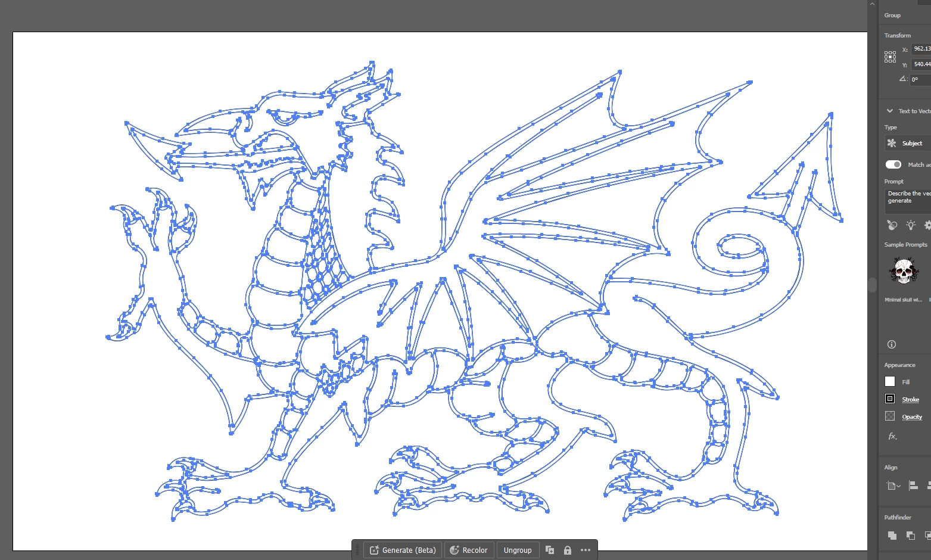
Task: Collapse the Text to Vector section
Action: click(890, 111)
